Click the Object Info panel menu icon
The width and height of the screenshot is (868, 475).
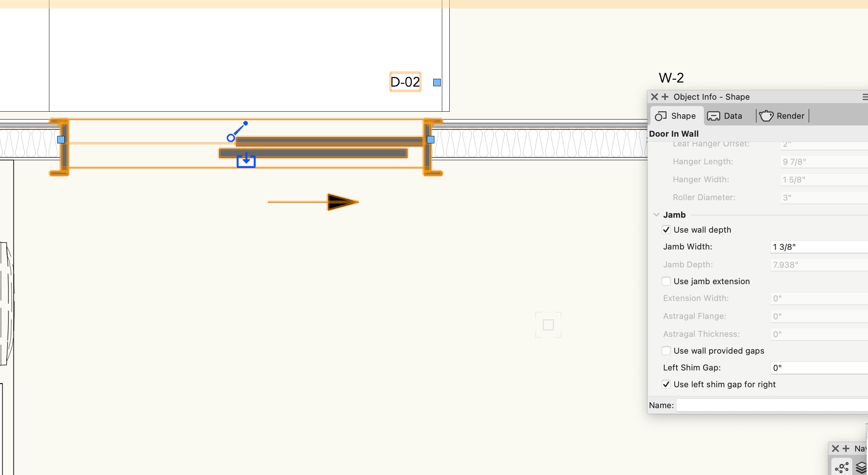865,97
